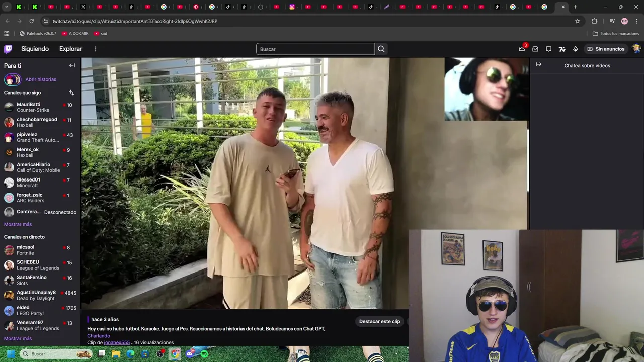Click Destacar este clip button
The image size is (644, 362).
pos(380,321)
